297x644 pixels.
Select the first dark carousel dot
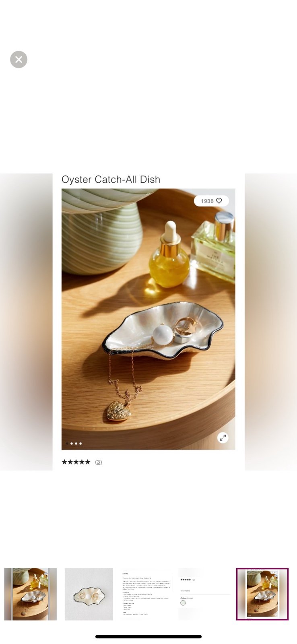pyautogui.click(x=67, y=444)
